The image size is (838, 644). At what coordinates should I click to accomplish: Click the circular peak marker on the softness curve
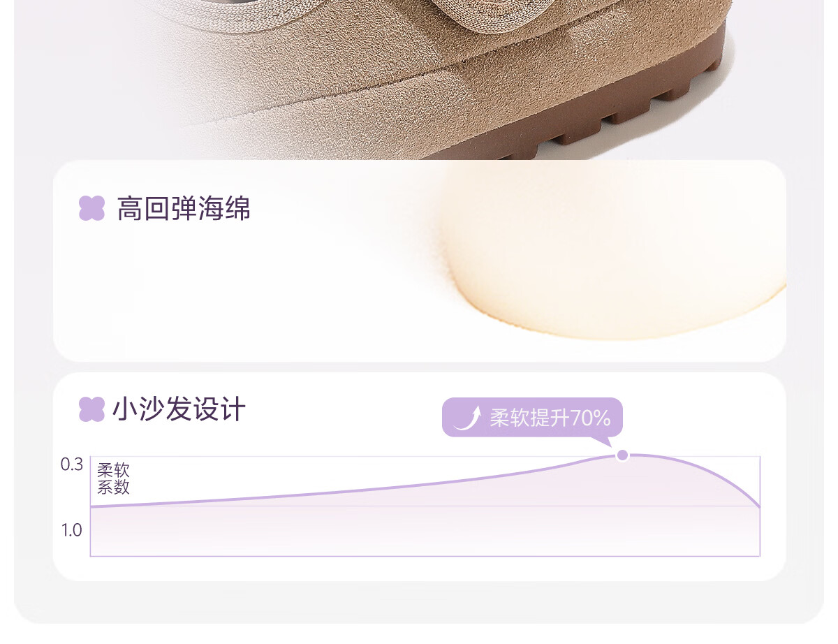622,455
